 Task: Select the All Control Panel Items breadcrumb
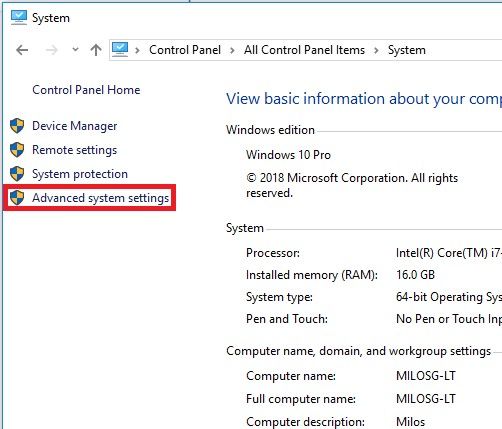tap(304, 50)
